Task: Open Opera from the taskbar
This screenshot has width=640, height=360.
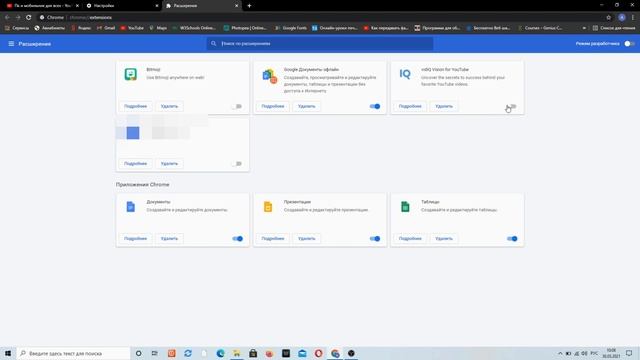Action: point(318,353)
